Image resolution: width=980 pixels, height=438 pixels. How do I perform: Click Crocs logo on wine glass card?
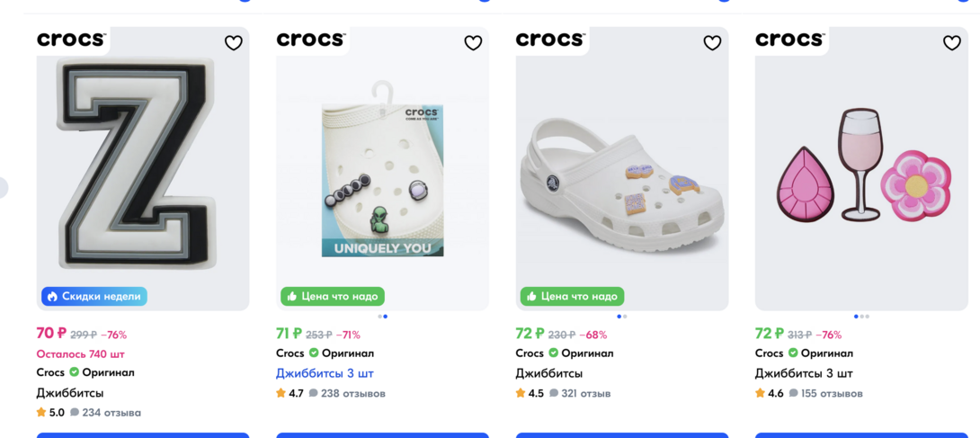tap(790, 40)
